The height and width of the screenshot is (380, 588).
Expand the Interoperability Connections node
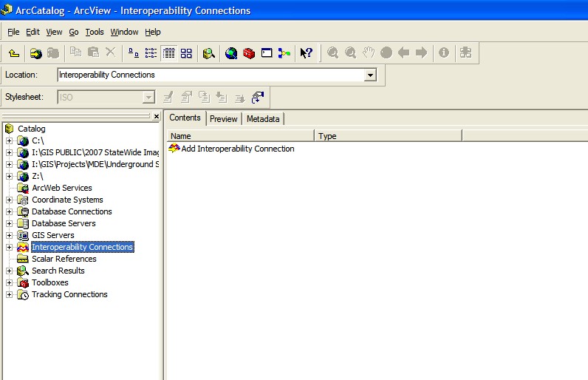pos(9,247)
